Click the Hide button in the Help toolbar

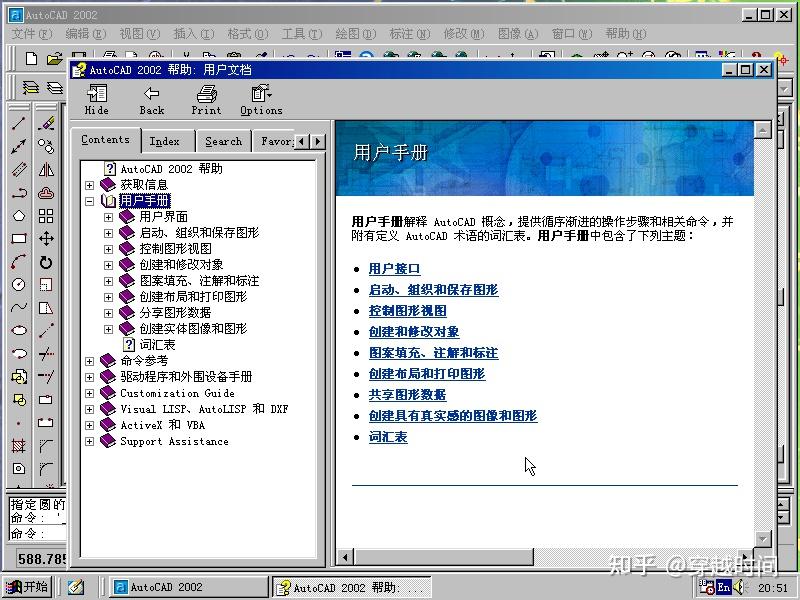96,100
